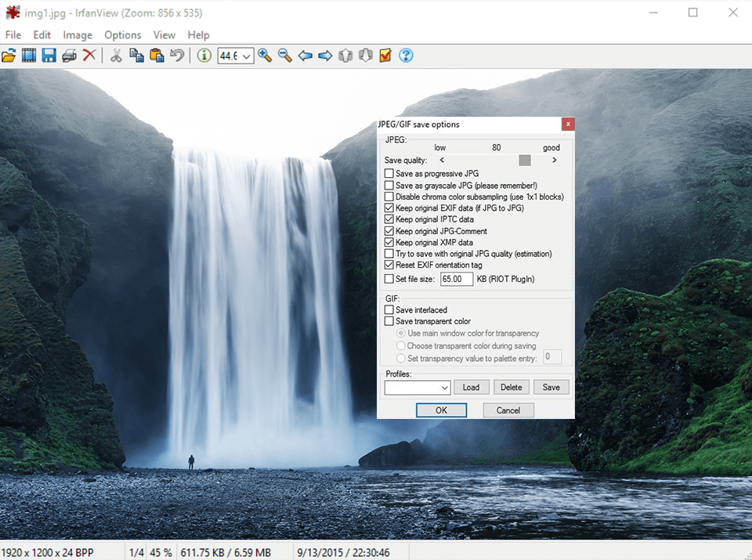The height and width of the screenshot is (560, 752).
Task: Open the zoom percentage dropdown in toolbar
Action: pyautogui.click(x=247, y=56)
